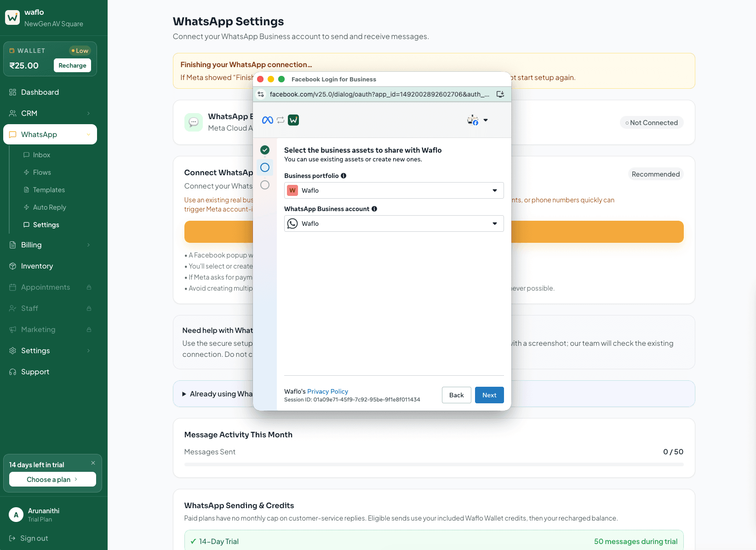This screenshot has width=756, height=550.
Task: Expand the CRM menu chevron
Action: point(88,113)
